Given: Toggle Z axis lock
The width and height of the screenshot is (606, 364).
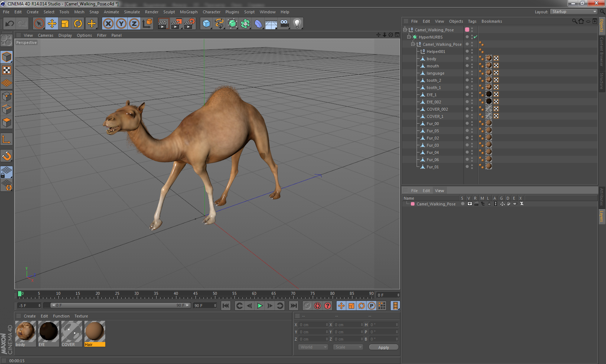Looking at the screenshot, I should point(134,24).
